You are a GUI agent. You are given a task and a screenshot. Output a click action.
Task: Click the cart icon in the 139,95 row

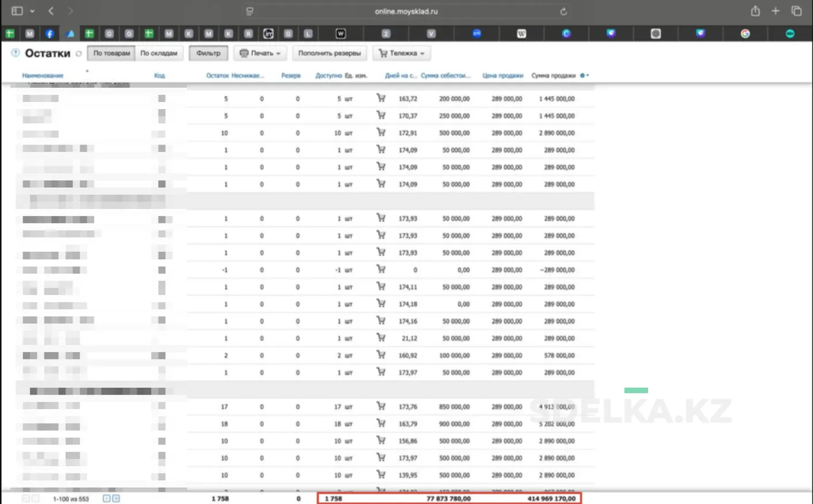[381, 475]
